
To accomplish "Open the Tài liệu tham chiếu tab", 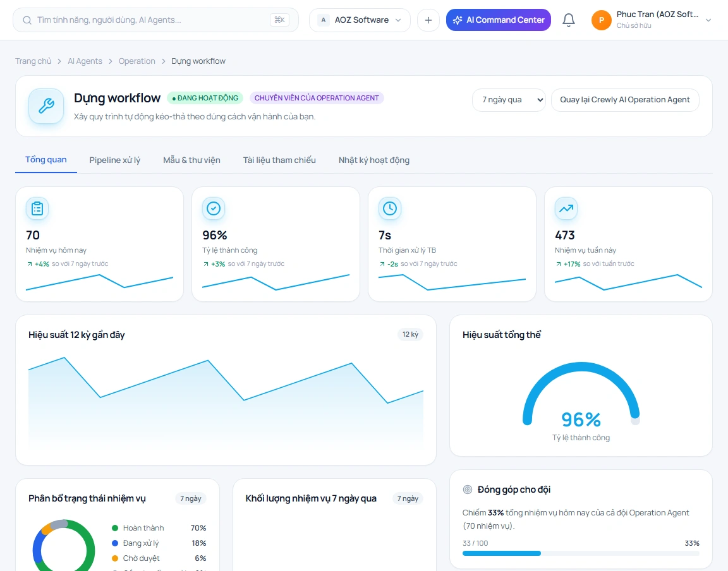I will (x=279, y=160).
